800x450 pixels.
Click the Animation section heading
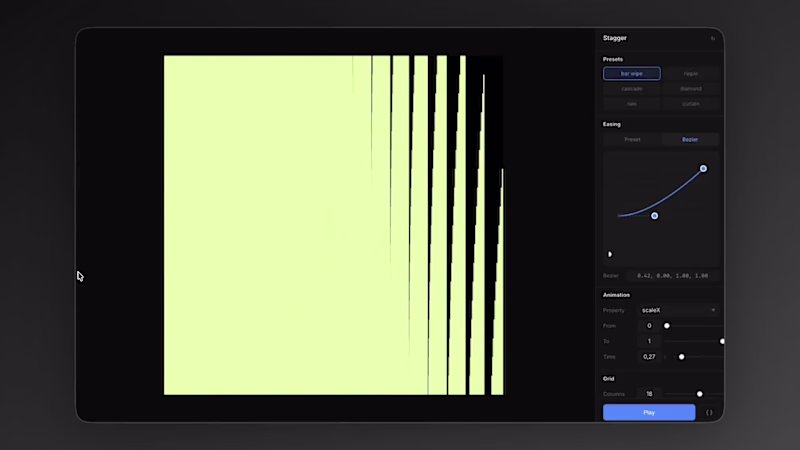pyautogui.click(x=616, y=295)
